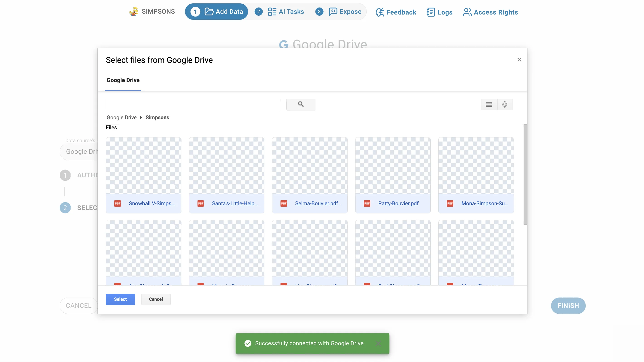Click the Patty-Bouvier thumbnail preview
The height and width of the screenshot is (362, 644).
[x=393, y=165]
